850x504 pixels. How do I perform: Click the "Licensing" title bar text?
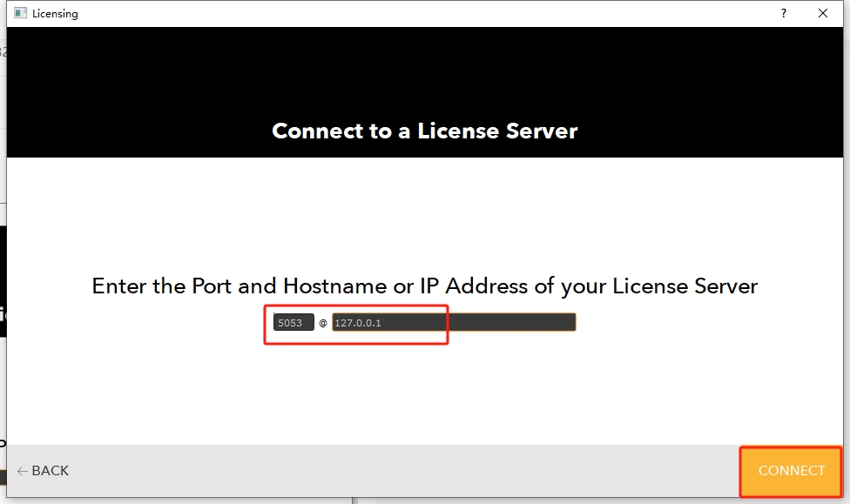pyautogui.click(x=55, y=13)
